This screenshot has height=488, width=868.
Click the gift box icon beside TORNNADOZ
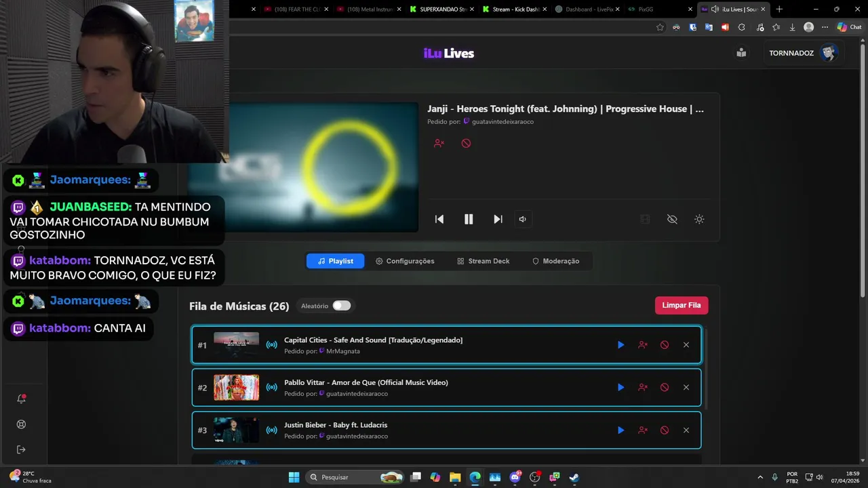(x=741, y=53)
